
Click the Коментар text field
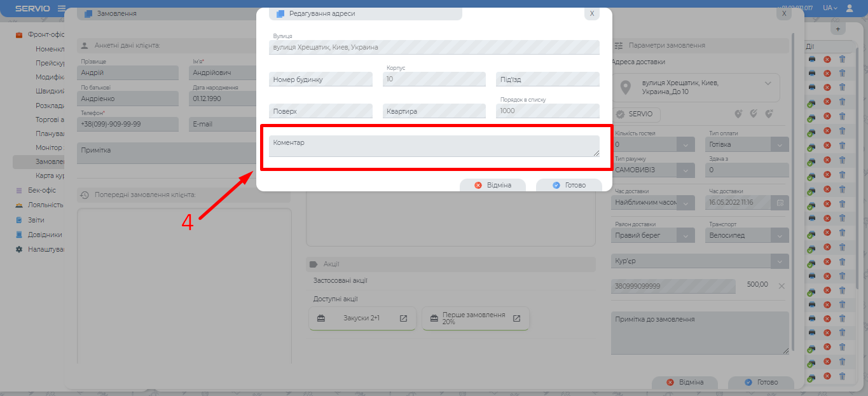(x=434, y=146)
